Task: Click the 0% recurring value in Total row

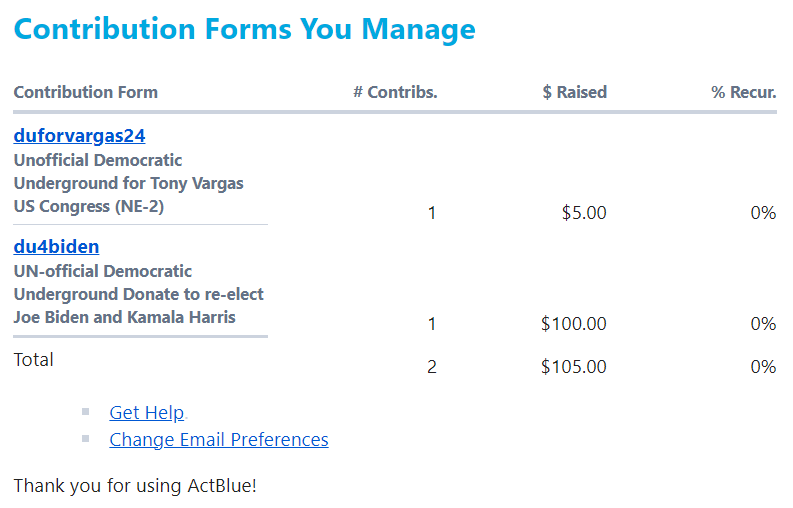Action: pos(763,367)
